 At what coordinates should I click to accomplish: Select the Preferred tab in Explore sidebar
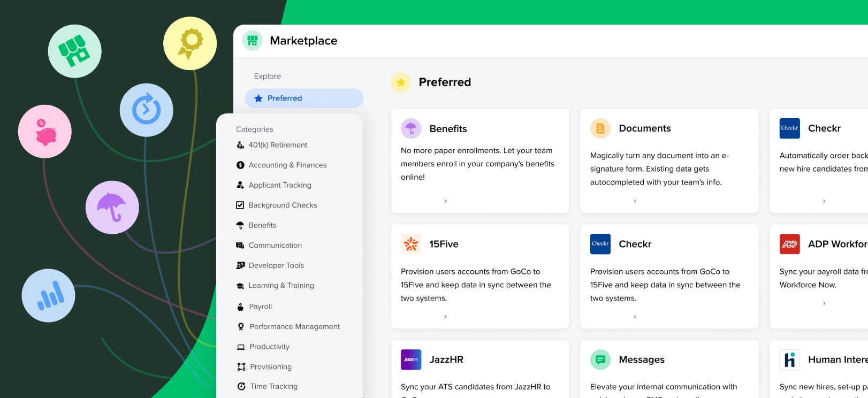[304, 98]
